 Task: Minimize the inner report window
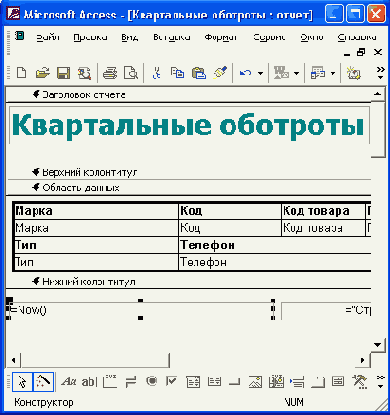(x=347, y=53)
